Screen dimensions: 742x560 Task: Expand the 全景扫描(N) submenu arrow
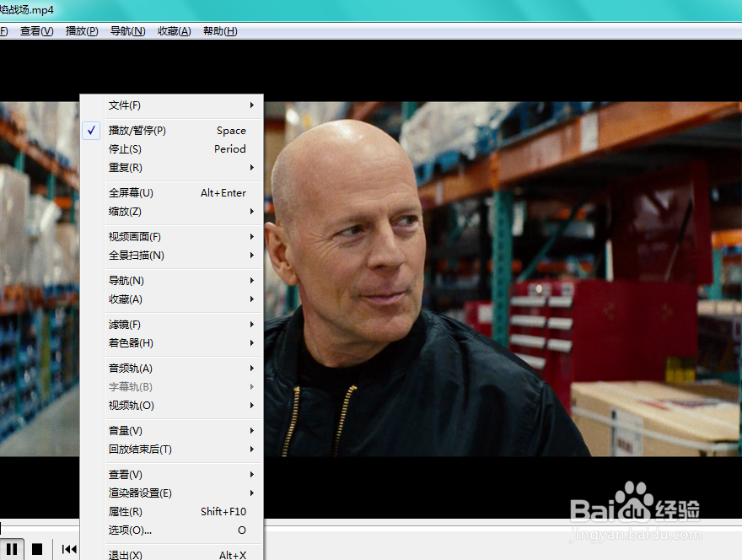252,256
